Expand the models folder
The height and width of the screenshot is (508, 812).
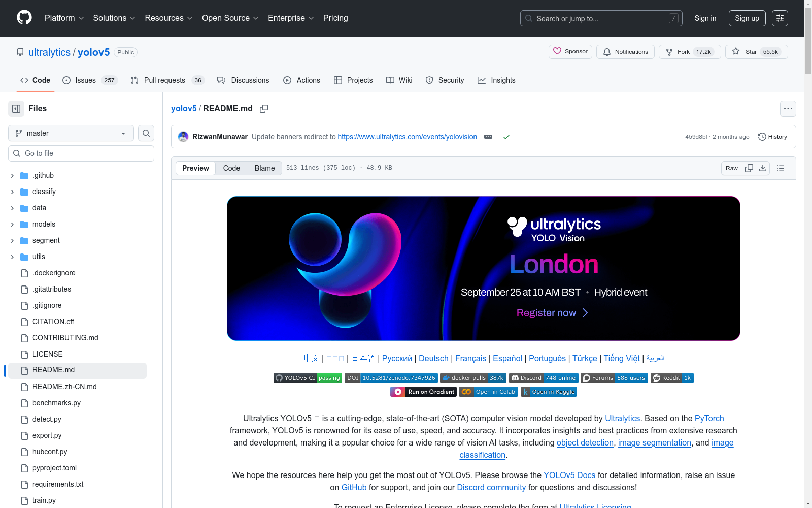12,224
